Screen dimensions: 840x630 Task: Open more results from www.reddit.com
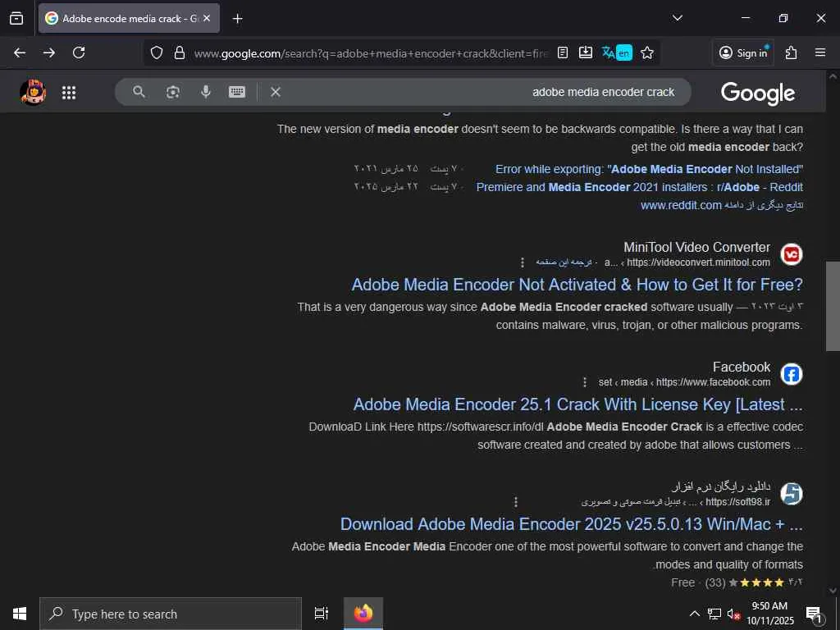point(722,205)
